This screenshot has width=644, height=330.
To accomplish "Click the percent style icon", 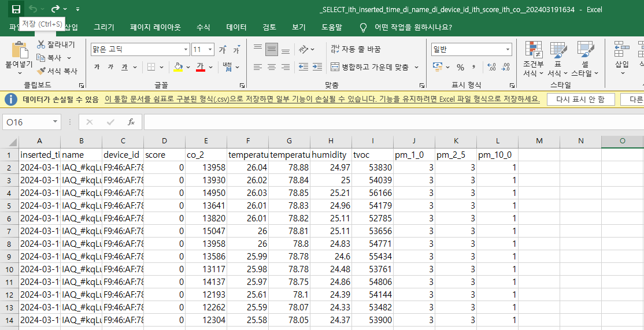I will click(x=460, y=68).
